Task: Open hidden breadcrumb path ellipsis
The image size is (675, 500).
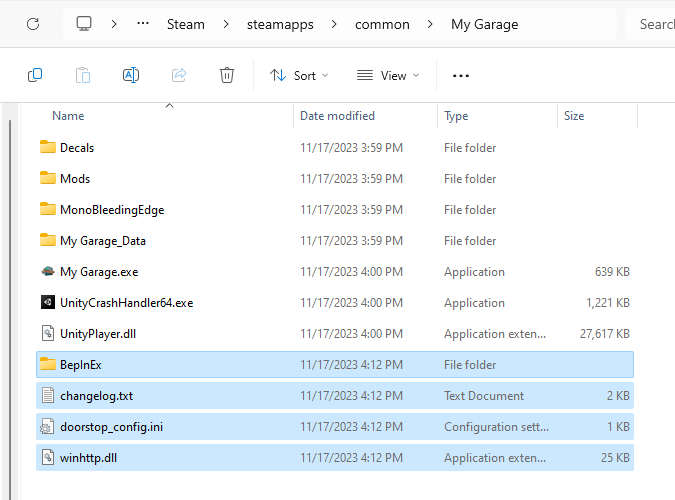Action: 142,24
